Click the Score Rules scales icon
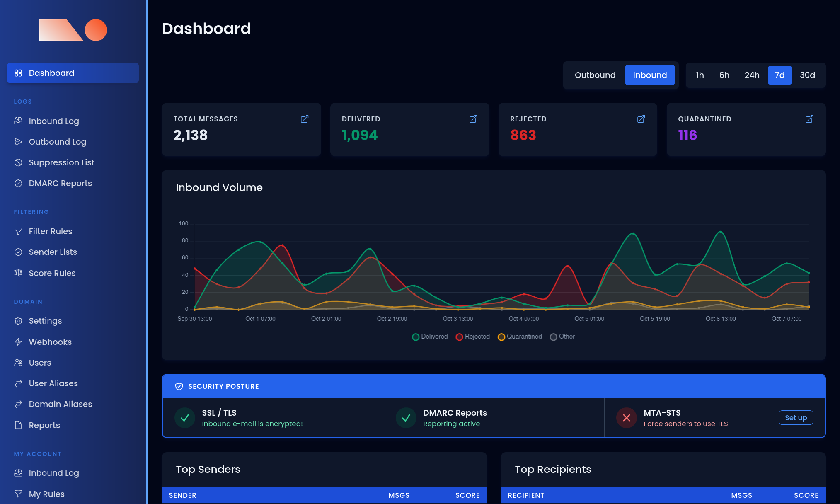840x504 pixels. click(18, 273)
